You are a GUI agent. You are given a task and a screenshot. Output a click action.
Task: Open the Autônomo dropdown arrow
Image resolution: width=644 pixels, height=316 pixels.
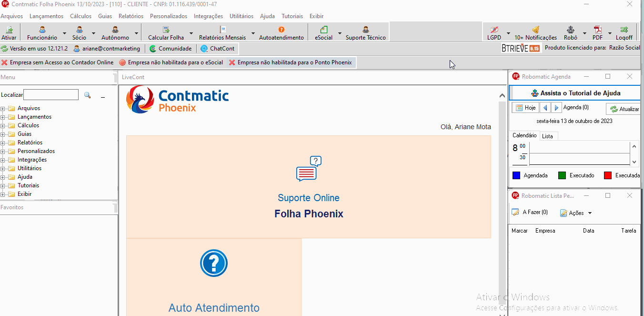137,33
